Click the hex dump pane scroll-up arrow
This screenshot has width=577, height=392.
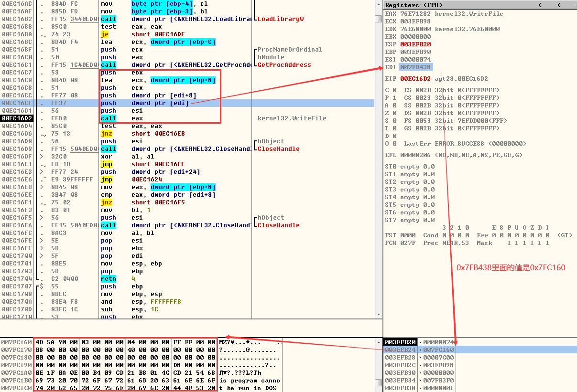pos(379,342)
